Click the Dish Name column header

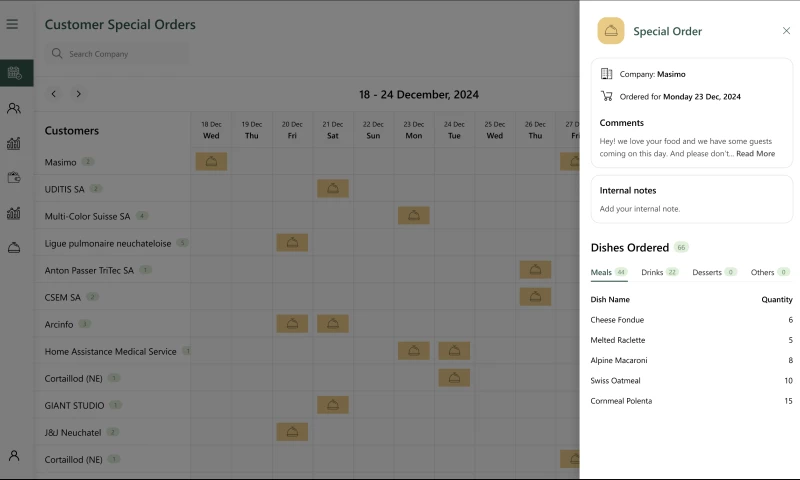(x=610, y=299)
